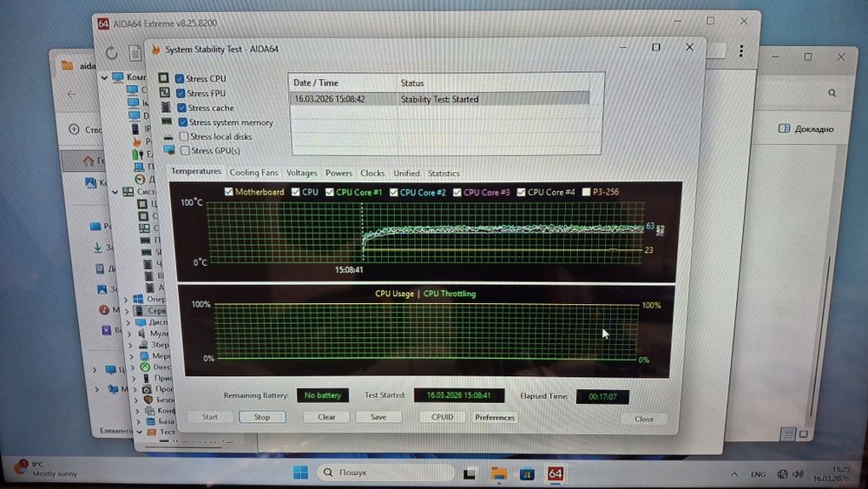Click the volume icon in system tray
868x489 pixels.
[798, 474]
